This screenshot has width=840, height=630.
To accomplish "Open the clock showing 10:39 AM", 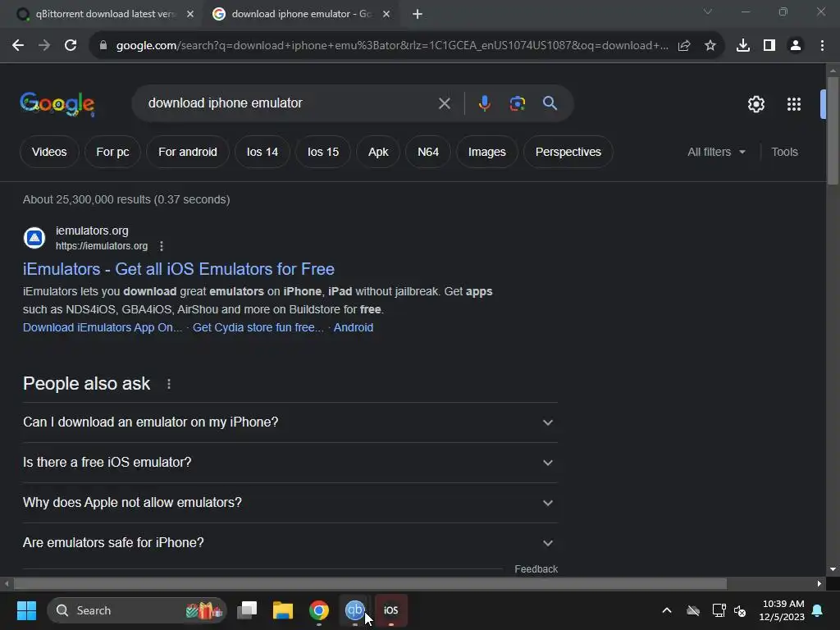I will point(783,610).
